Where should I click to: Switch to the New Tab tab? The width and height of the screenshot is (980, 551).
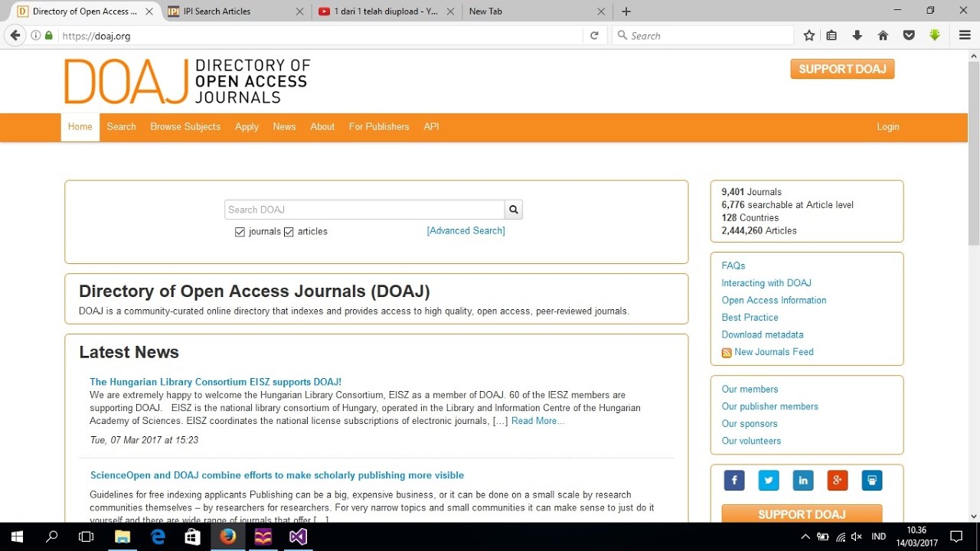536,11
